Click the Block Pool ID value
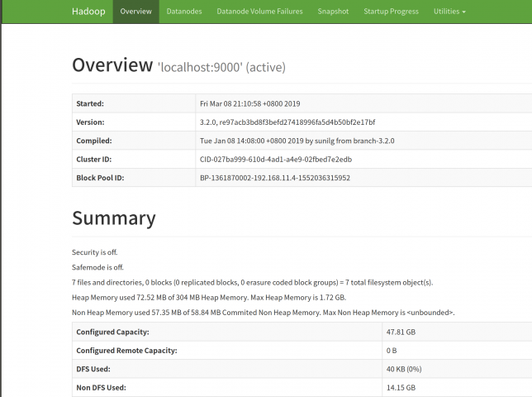Viewport: 532px width, 397px height. [274, 177]
